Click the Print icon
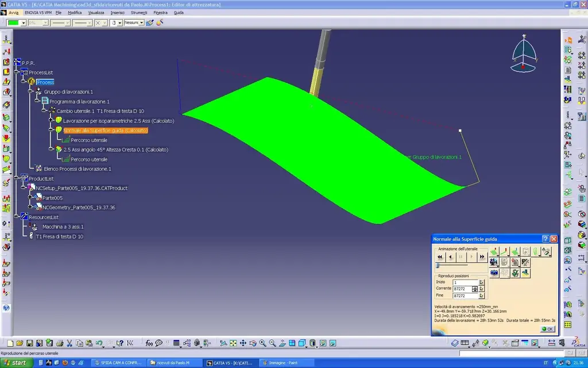The width and height of the screenshot is (588, 368). (x=59, y=343)
